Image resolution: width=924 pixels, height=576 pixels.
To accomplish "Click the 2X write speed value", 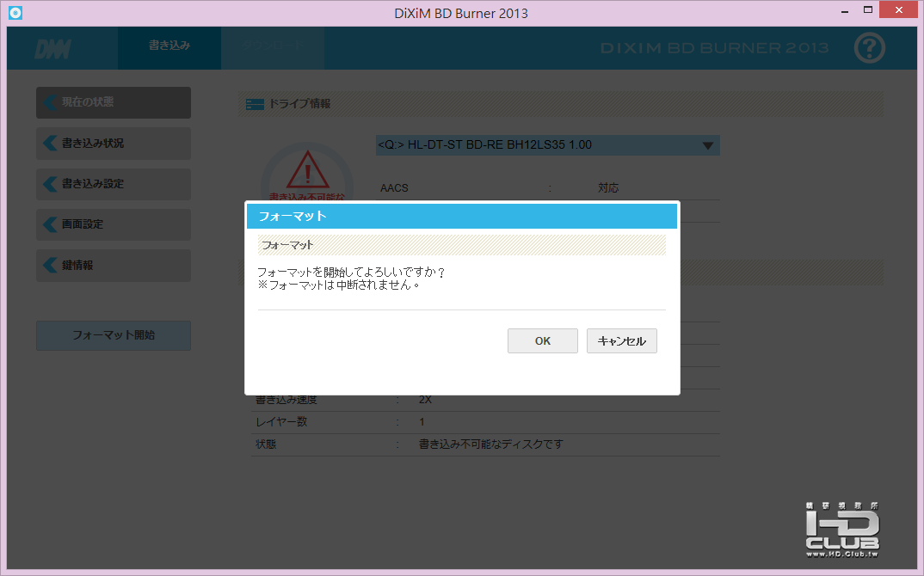I will coord(425,400).
